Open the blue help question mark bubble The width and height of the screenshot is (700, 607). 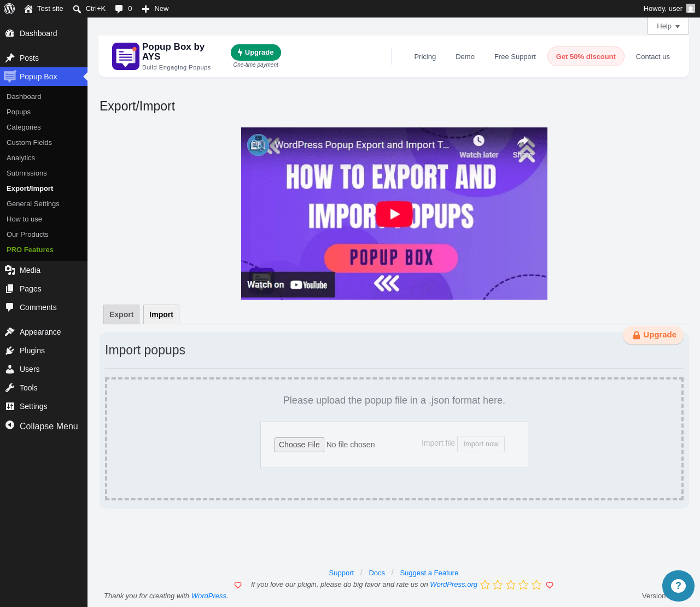(x=678, y=586)
